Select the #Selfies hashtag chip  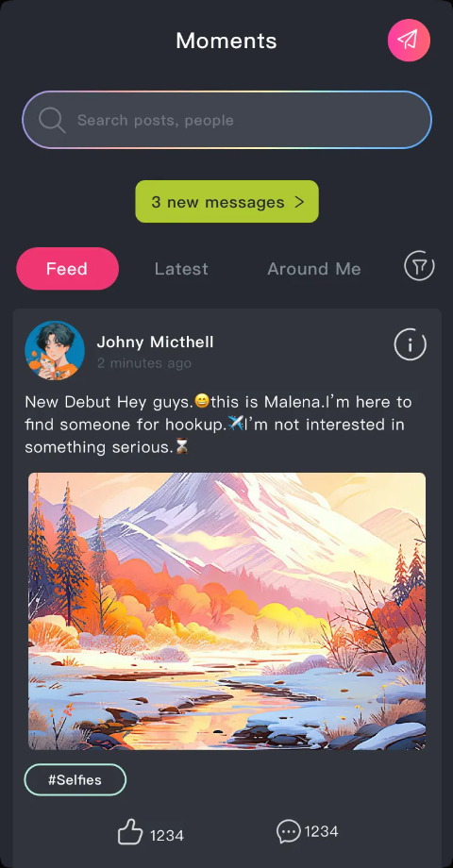point(75,780)
